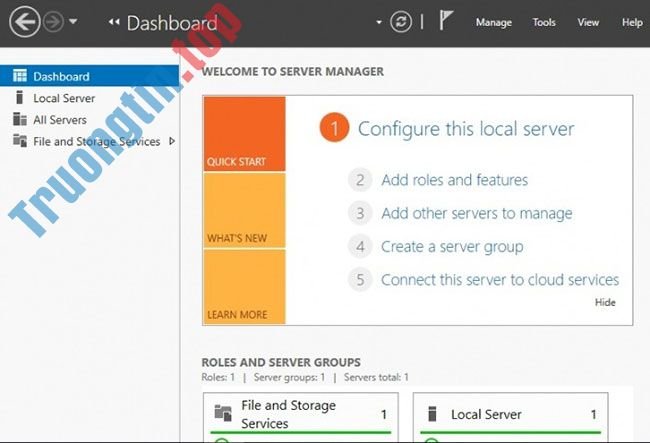
Task: Click the Refresh icon
Action: [x=401, y=22]
